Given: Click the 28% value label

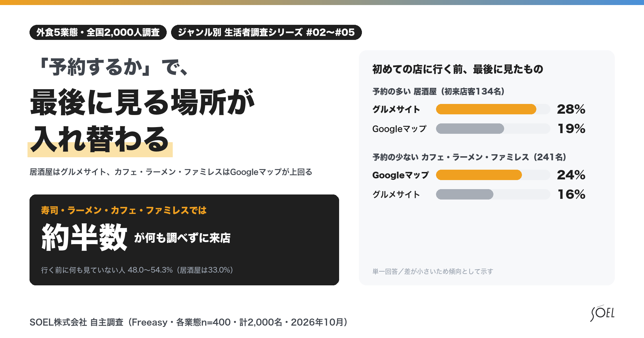Looking at the screenshot, I should tap(571, 109).
